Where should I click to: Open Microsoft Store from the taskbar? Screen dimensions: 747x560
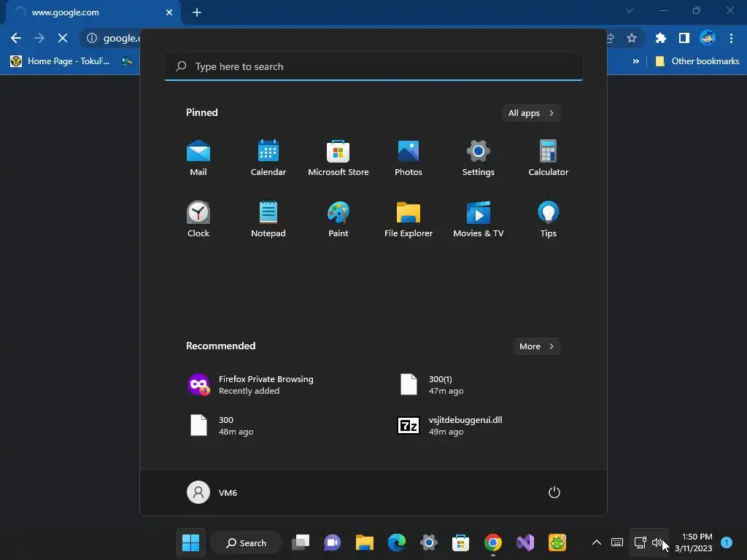[461, 542]
